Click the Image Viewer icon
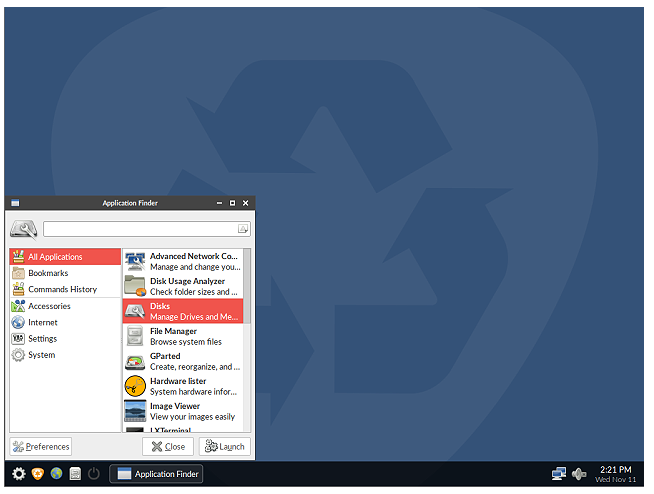Image resolution: width=654 pixels, height=494 pixels. (135, 411)
